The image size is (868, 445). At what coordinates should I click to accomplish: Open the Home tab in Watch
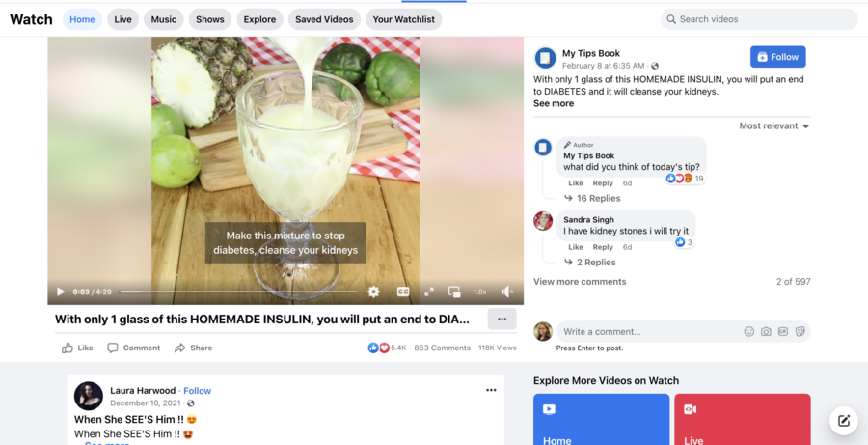(83, 19)
